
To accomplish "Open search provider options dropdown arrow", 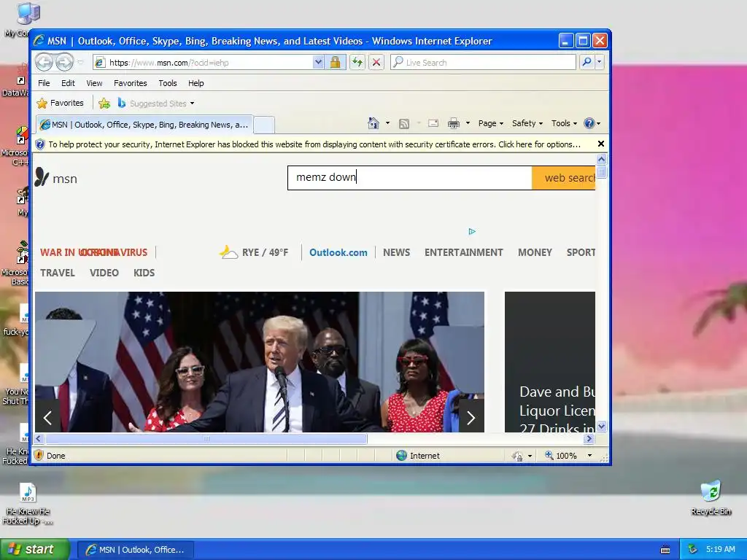I will tap(600, 62).
